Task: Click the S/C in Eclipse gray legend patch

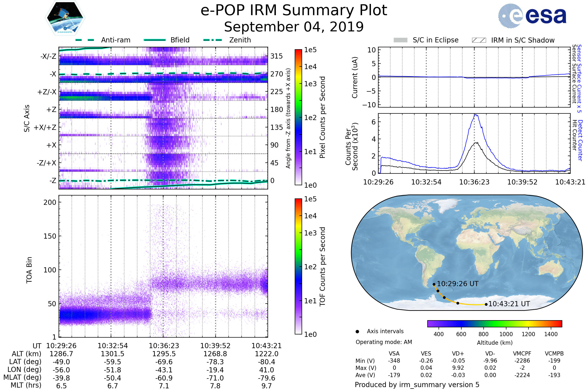Action: (x=400, y=40)
